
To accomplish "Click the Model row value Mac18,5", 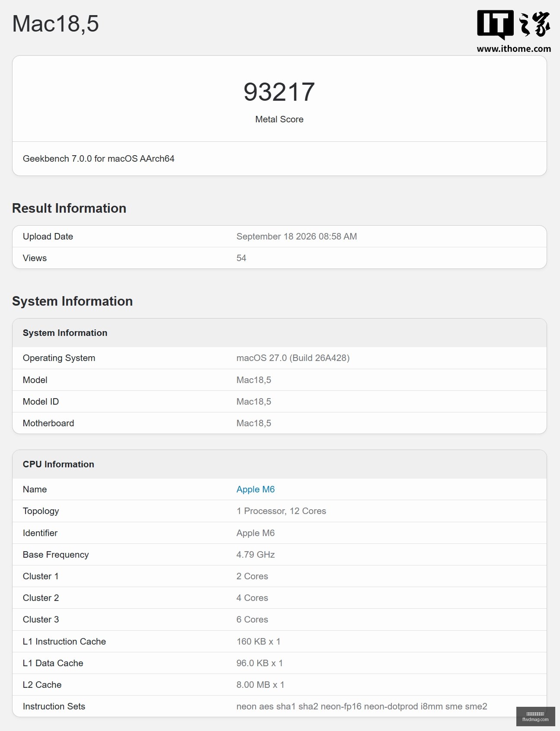I will (x=254, y=380).
